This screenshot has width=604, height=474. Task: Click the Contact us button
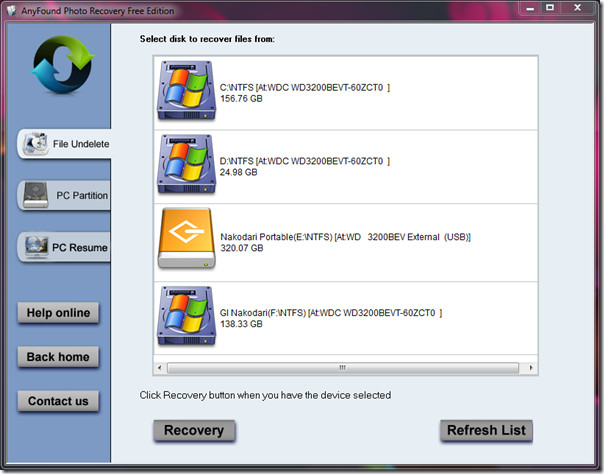click(x=58, y=401)
